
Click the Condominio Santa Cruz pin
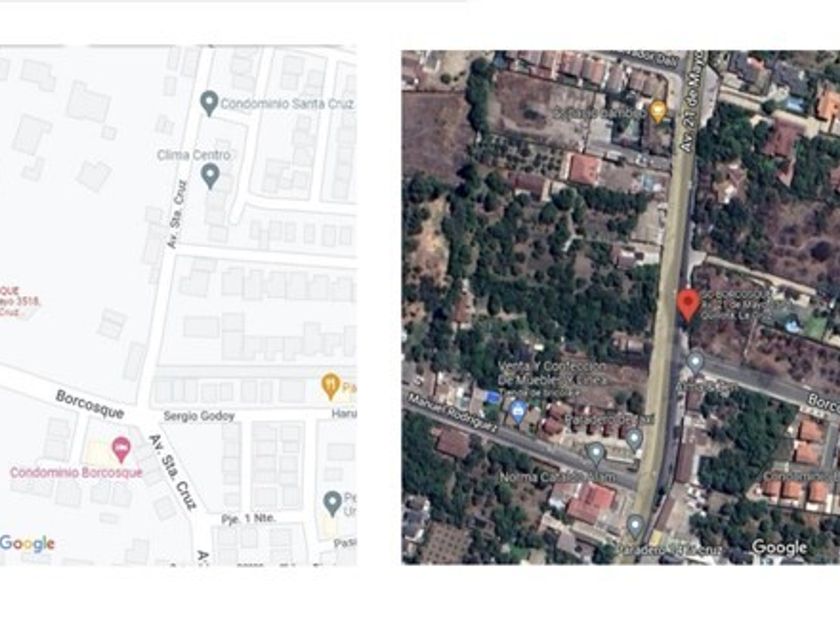(x=209, y=103)
